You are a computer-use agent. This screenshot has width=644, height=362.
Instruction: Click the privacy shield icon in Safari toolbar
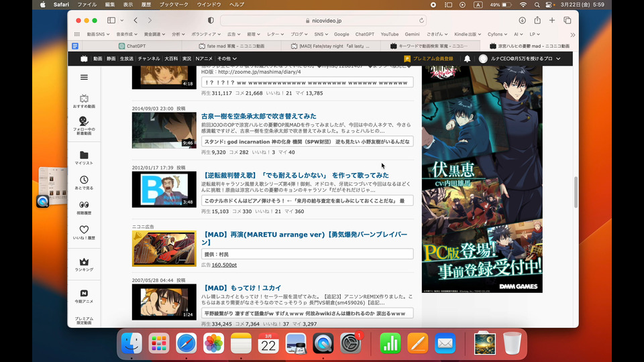[211, 20]
